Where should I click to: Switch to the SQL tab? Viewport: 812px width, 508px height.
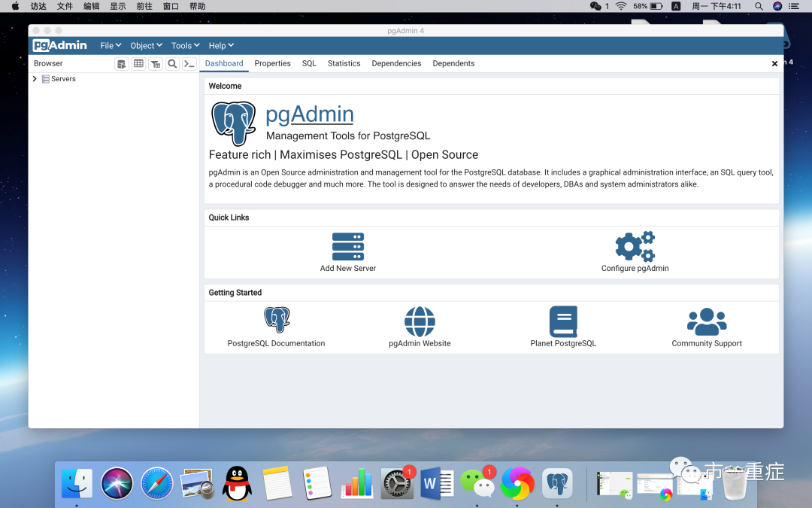309,63
